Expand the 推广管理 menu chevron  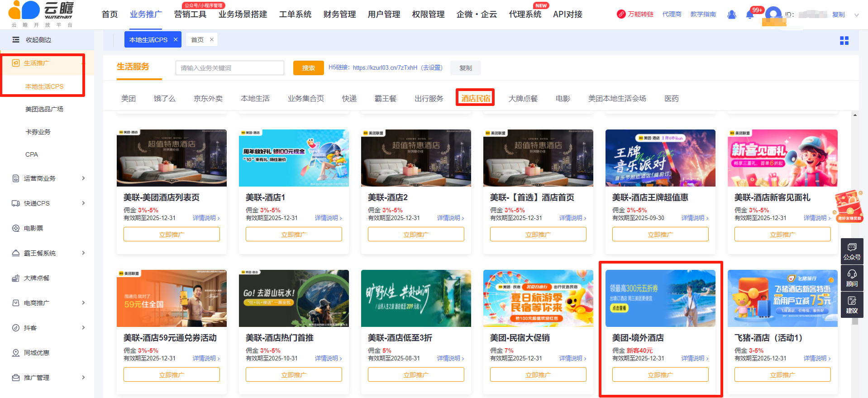pos(83,378)
